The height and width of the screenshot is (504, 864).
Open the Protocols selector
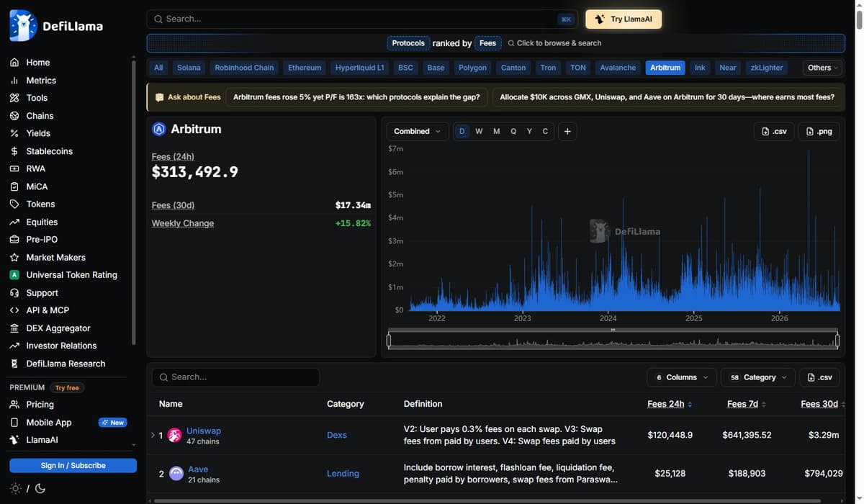click(408, 43)
